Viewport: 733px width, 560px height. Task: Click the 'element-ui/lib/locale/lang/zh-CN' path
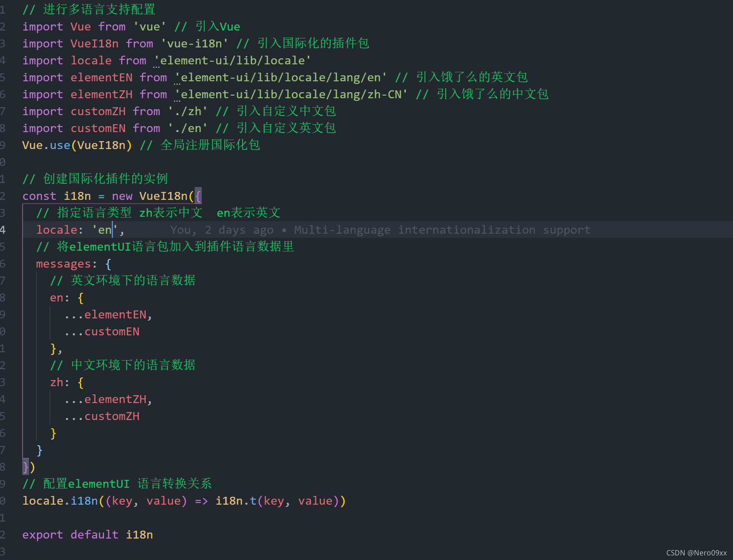[x=291, y=94]
